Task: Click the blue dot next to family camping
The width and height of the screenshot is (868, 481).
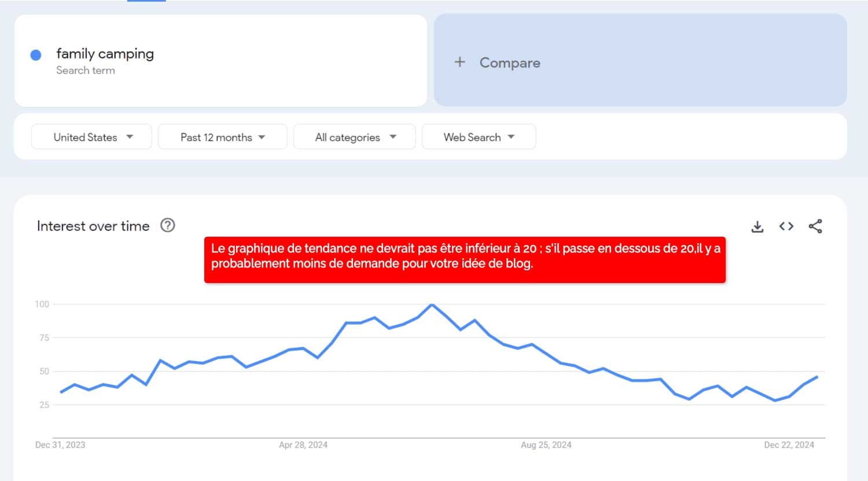Action: point(36,55)
